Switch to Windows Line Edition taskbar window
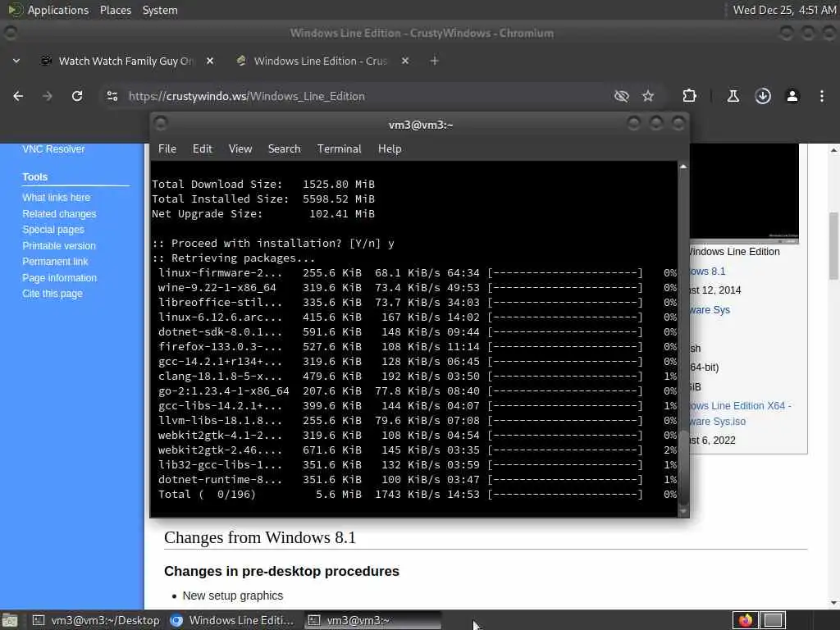The height and width of the screenshot is (630, 840). [x=232, y=620]
